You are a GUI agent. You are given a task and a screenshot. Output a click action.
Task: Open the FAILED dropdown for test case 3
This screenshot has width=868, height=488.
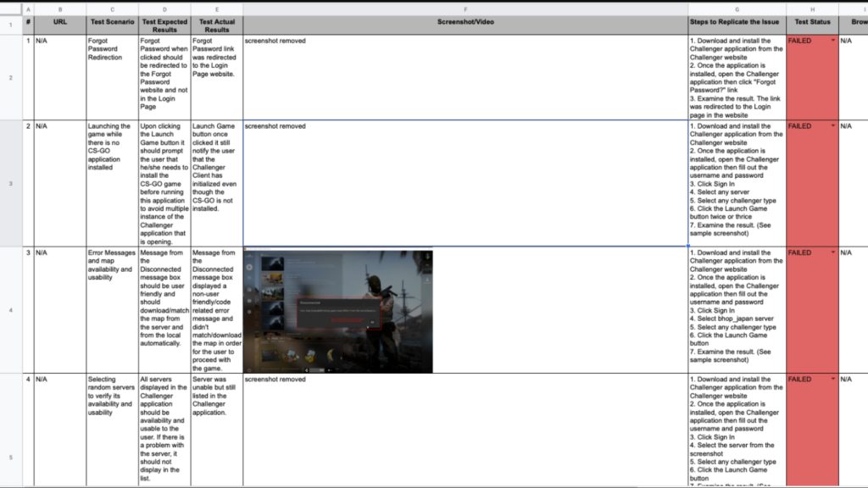tap(833, 252)
